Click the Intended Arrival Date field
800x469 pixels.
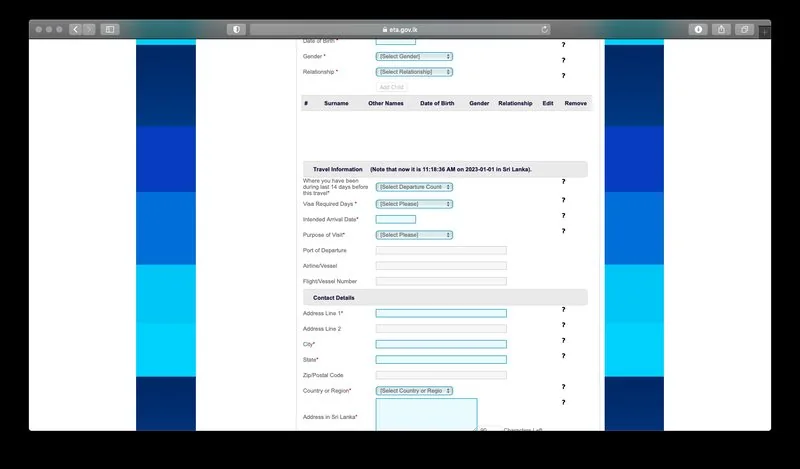(395, 219)
